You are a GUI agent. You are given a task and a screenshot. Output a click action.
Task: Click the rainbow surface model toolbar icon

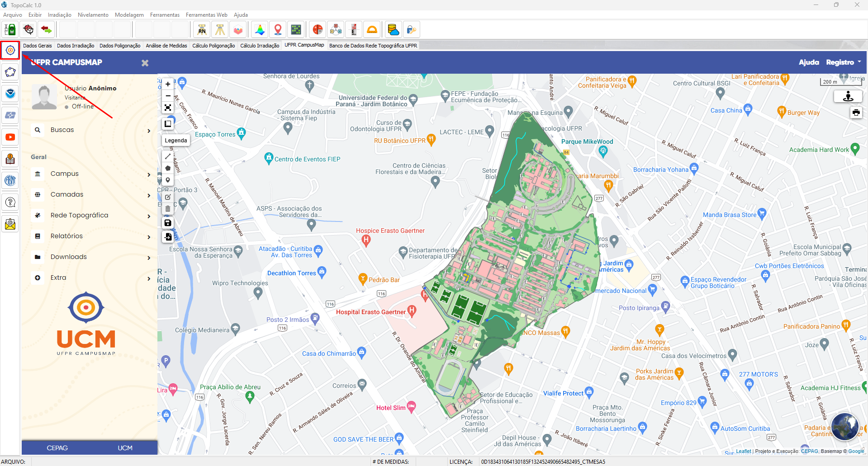260,30
